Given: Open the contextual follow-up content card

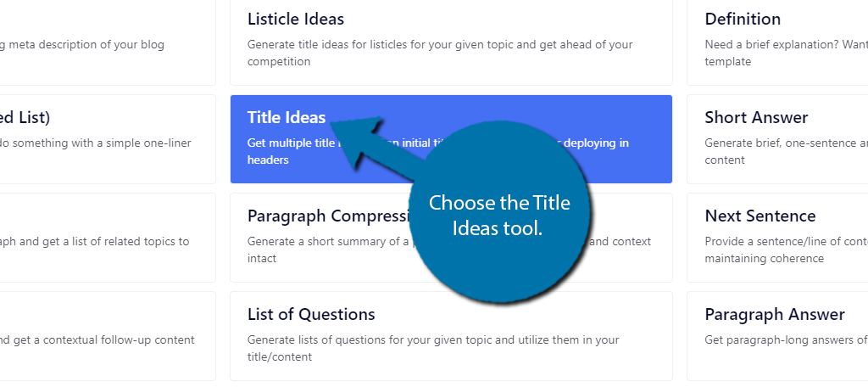Looking at the screenshot, I should [108, 336].
